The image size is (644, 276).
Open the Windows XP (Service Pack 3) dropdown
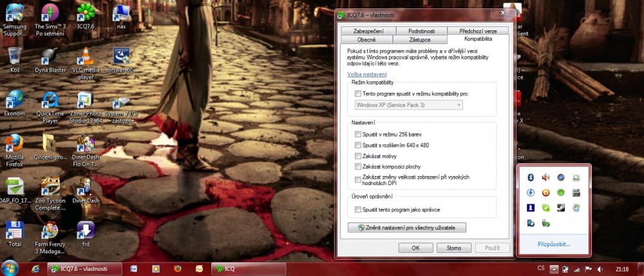[x=408, y=104]
